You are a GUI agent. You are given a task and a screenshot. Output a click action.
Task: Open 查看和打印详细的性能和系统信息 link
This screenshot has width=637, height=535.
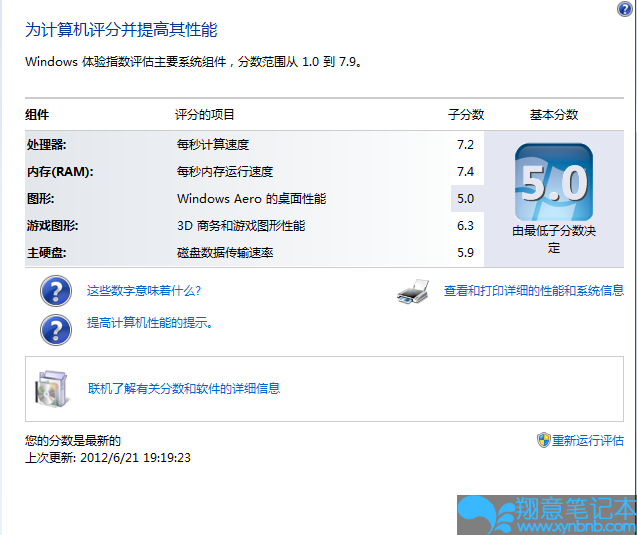tap(534, 290)
